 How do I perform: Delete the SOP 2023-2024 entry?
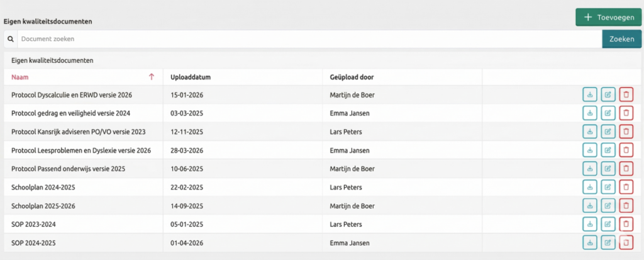pos(626,224)
